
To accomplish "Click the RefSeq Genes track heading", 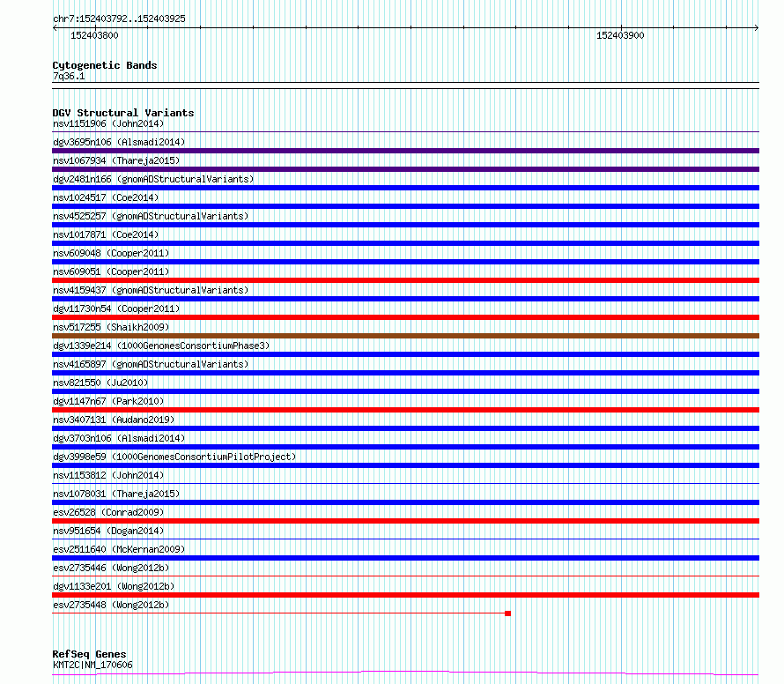I will pos(89,654).
